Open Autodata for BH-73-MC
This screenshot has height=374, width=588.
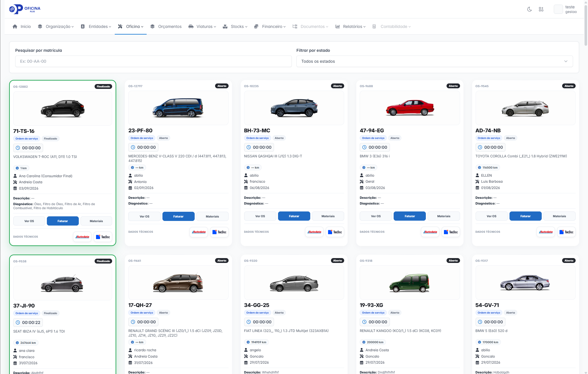click(314, 232)
